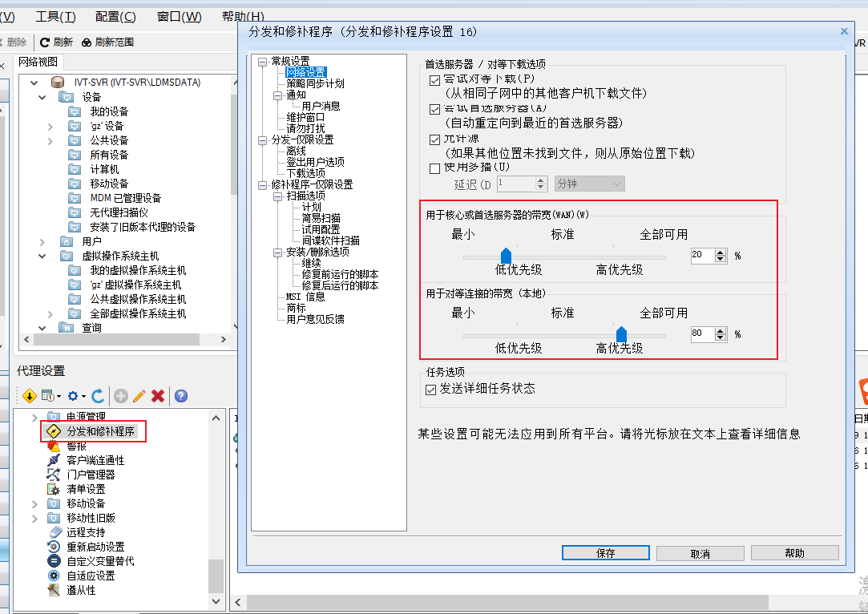Image resolution: width=868 pixels, height=614 pixels.
Task: Click the blue help question mark icon
Action: (x=181, y=395)
